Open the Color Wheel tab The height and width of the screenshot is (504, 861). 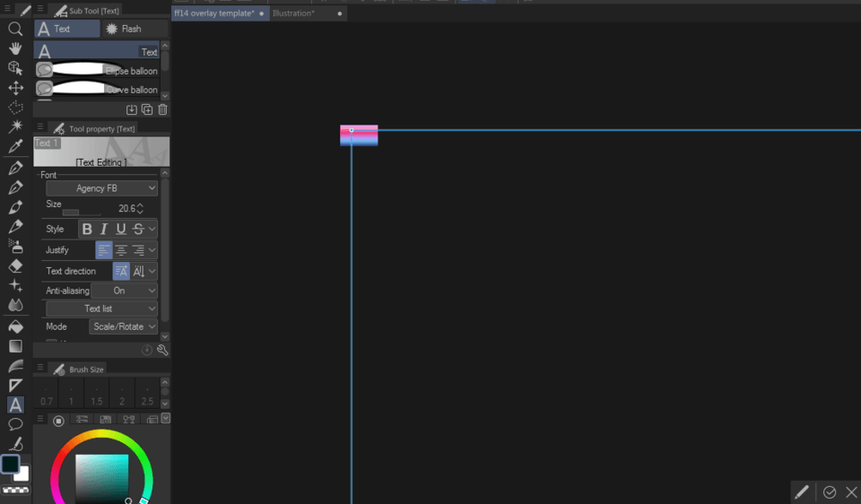58,421
